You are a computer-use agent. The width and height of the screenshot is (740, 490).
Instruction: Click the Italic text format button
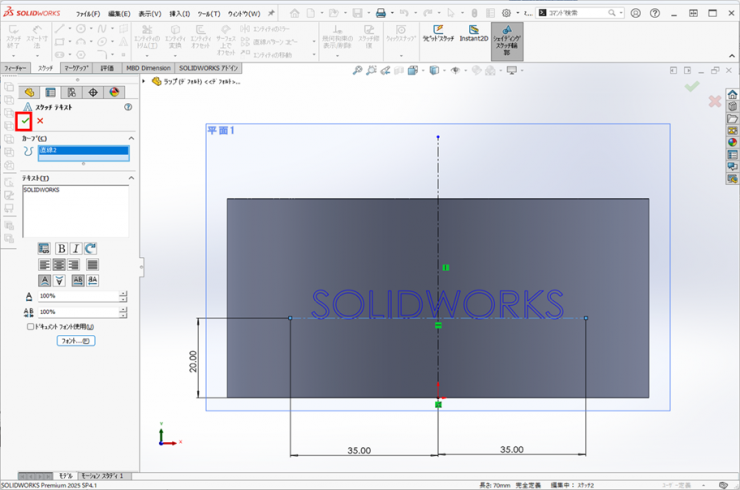click(76, 248)
